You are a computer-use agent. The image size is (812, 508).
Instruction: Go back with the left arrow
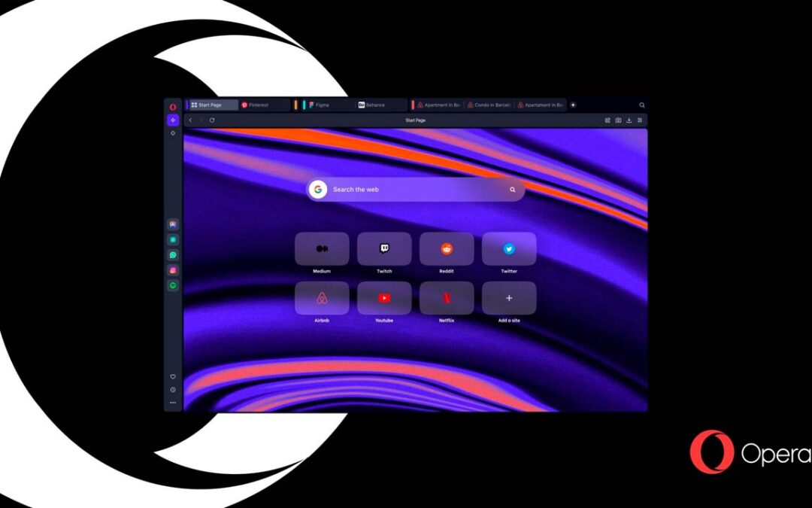click(190, 120)
